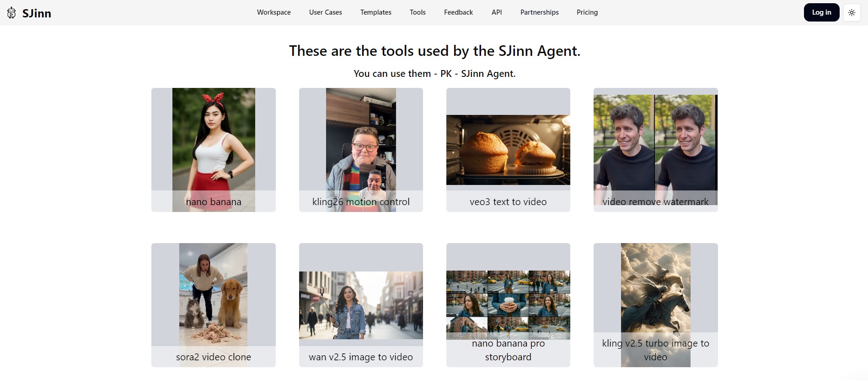The height and width of the screenshot is (380, 868).
Task: Open the Templates nav item
Action: point(376,12)
